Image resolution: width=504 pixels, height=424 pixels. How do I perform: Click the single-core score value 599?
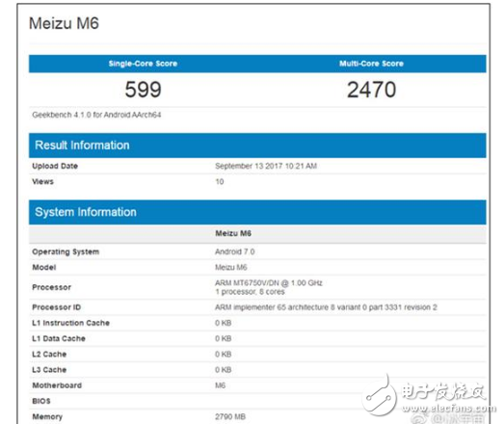coord(143,90)
